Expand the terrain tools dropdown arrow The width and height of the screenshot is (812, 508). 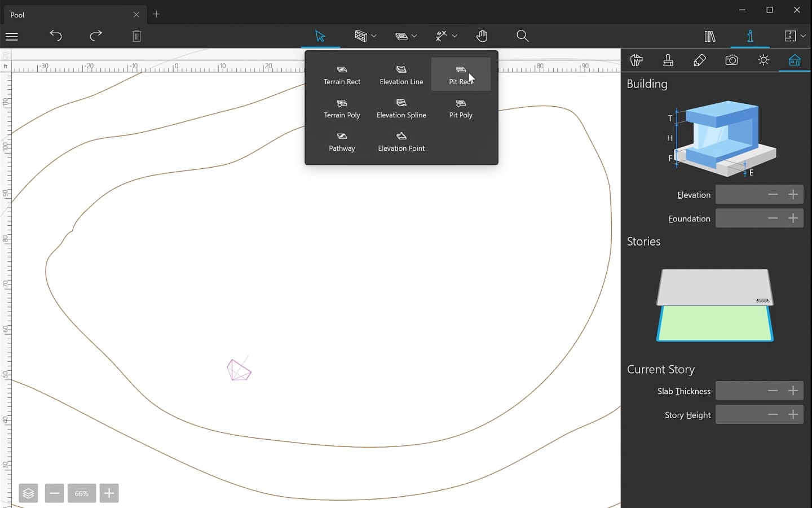pyautogui.click(x=414, y=36)
